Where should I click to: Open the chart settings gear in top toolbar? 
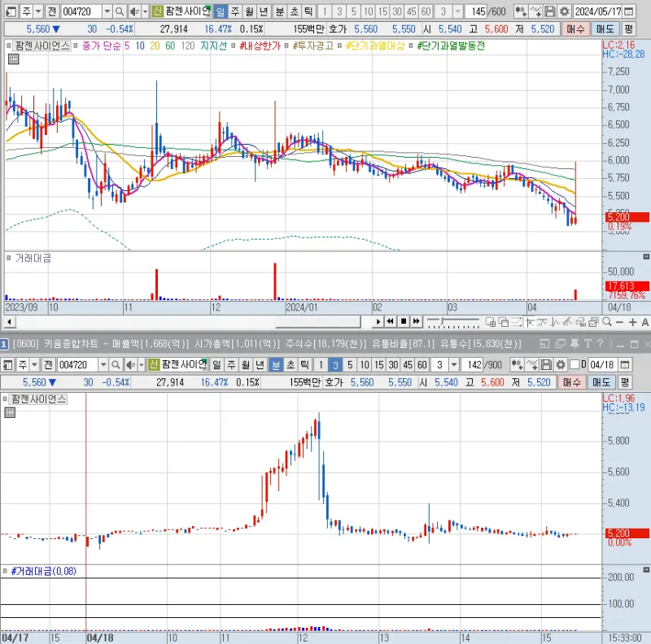pyautogui.click(x=564, y=11)
